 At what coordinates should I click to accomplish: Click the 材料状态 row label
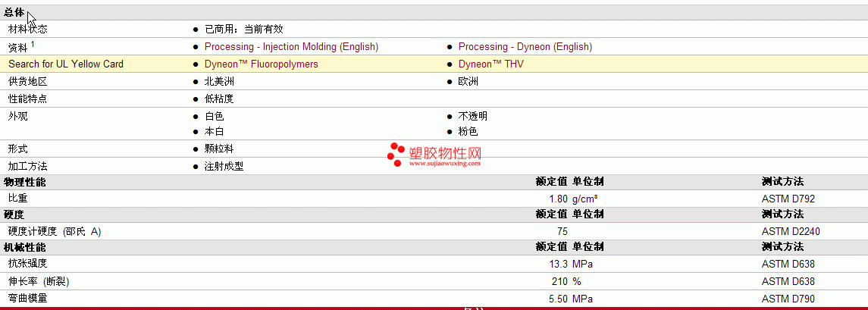tap(28, 30)
